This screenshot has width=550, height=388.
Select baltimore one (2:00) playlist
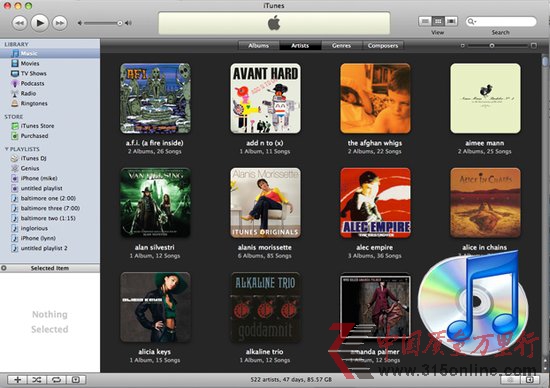pyautogui.click(x=50, y=198)
